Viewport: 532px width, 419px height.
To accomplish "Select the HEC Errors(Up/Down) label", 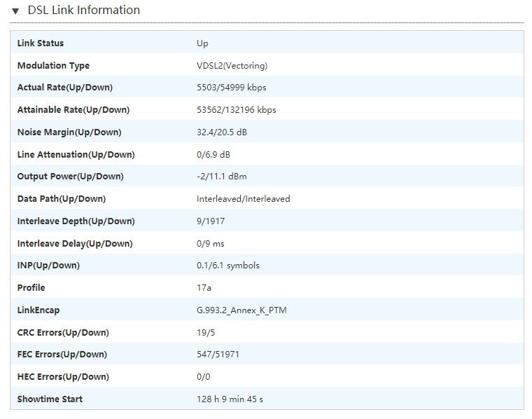I will [x=63, y=376].
